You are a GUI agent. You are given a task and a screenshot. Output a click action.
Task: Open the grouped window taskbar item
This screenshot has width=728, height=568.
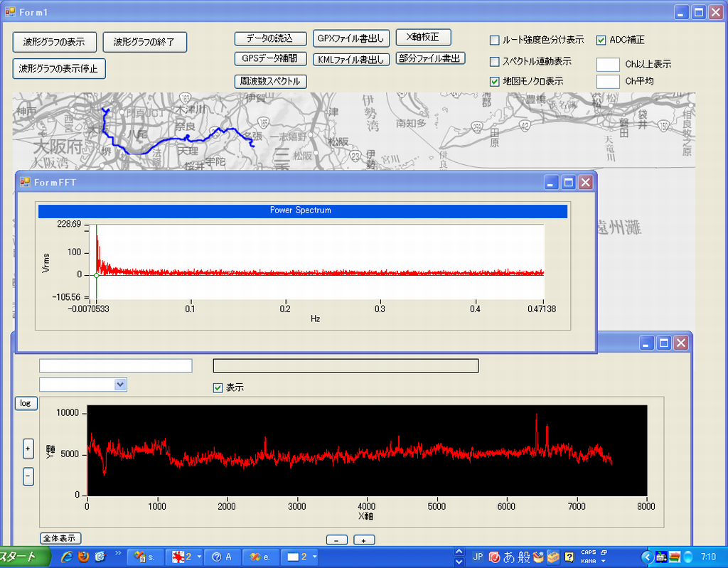(x=300, y=557)
